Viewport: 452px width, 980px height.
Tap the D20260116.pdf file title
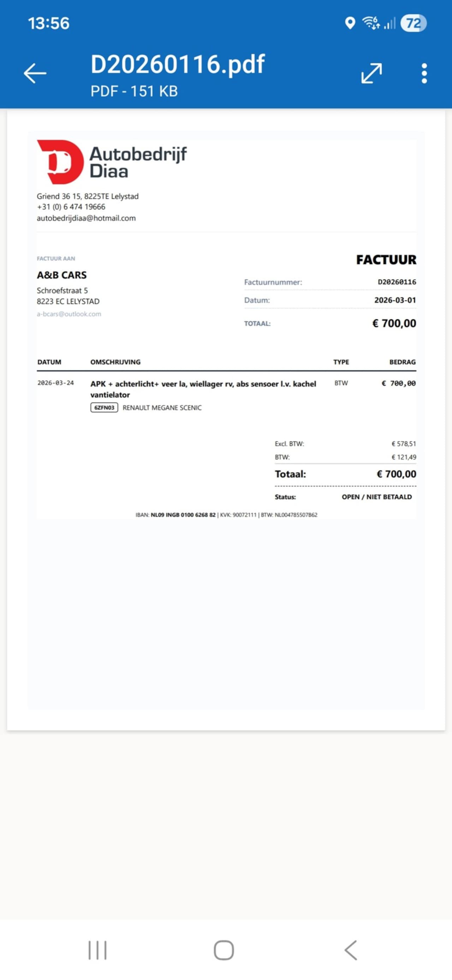coord(178,64)
